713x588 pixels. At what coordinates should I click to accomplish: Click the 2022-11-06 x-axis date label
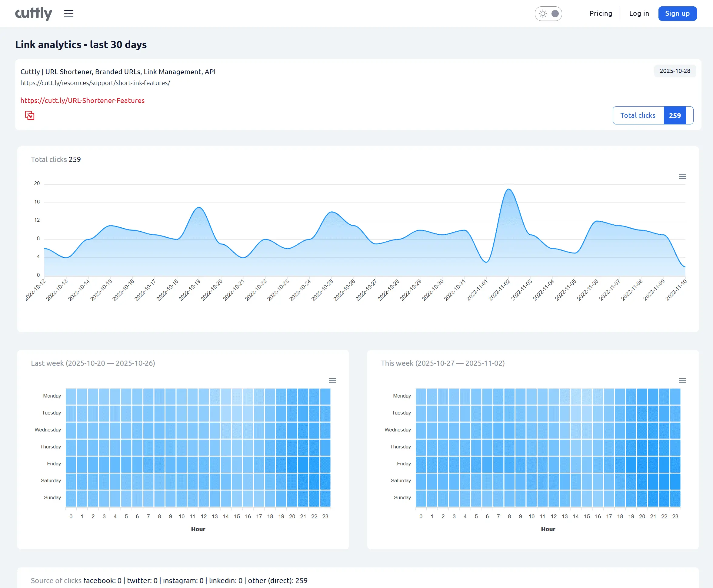(587, 290)
